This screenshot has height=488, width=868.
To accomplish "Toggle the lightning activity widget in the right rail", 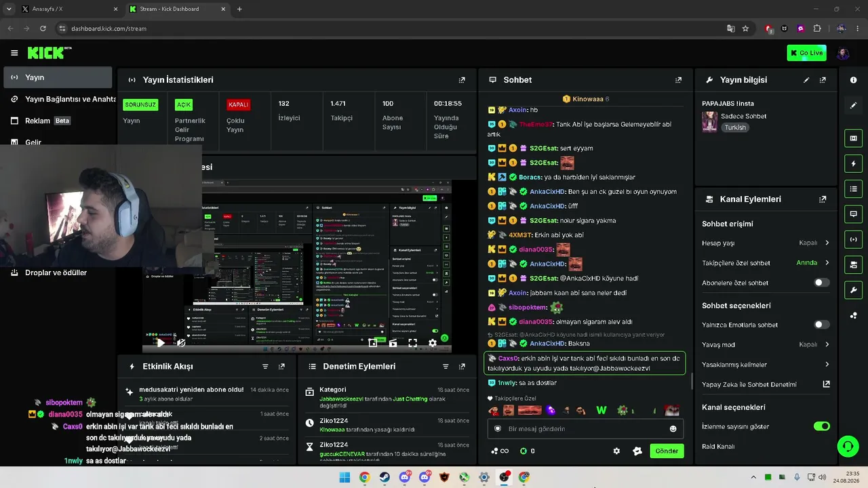I will coord(853,163).
